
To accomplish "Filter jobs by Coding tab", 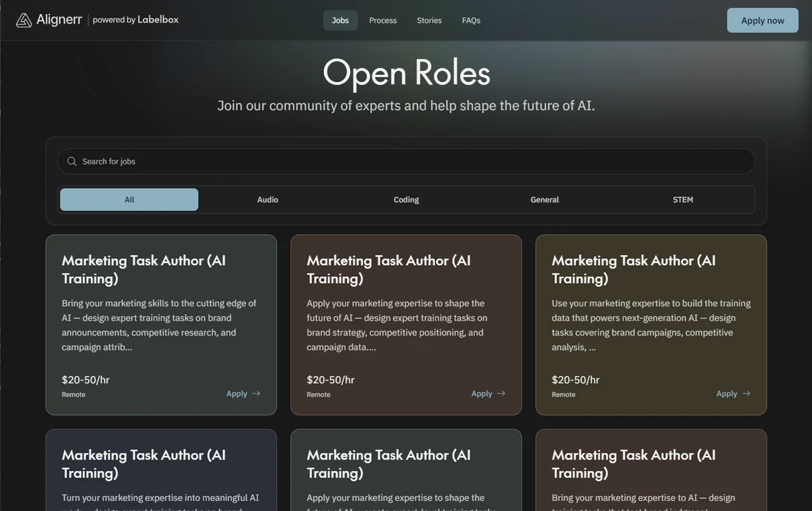I will click(x=406, y=200).
